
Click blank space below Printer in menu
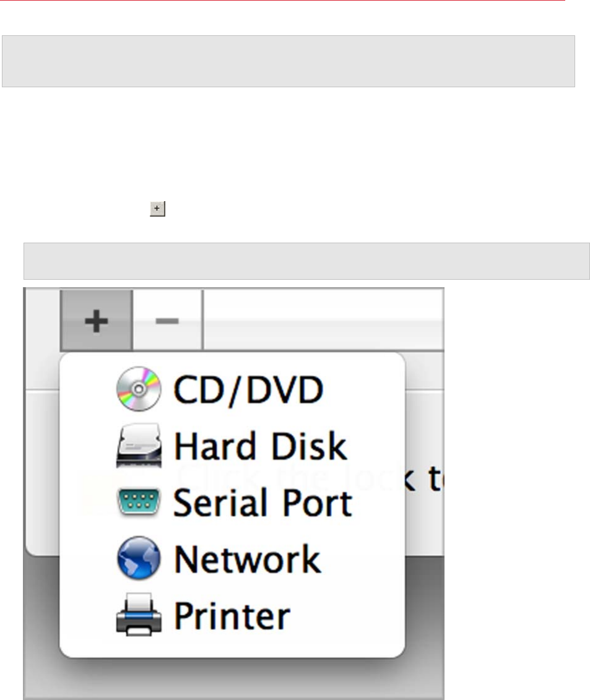coord(232,646)
